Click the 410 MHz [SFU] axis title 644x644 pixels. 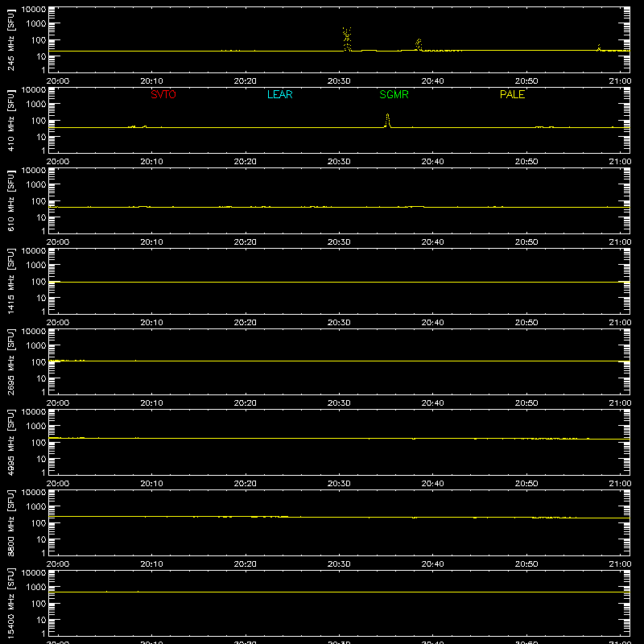pos(11,120)
